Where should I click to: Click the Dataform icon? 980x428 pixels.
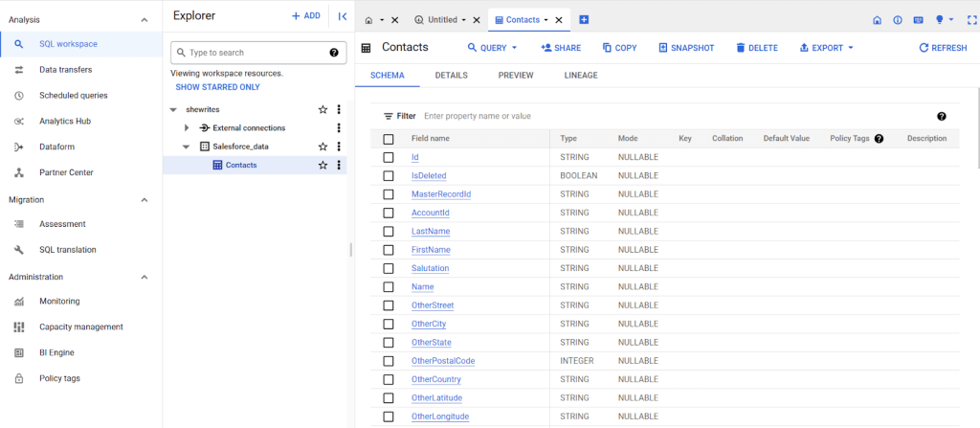(x=19, y=147)
